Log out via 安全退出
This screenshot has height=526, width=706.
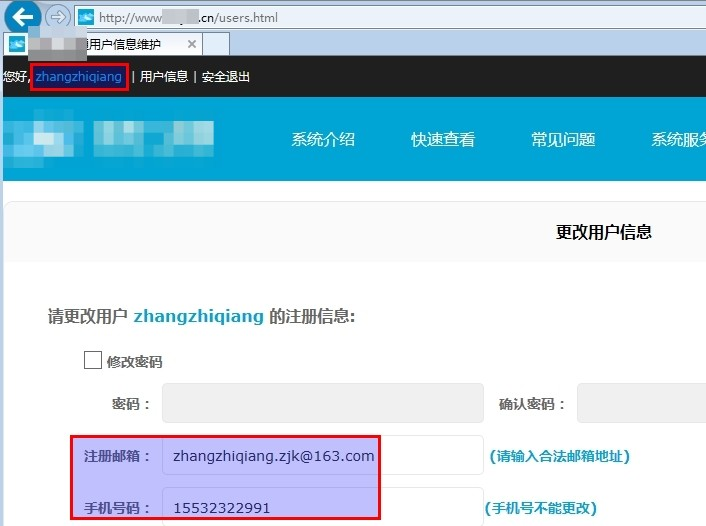pyautogui.click(x=226, y=77)
